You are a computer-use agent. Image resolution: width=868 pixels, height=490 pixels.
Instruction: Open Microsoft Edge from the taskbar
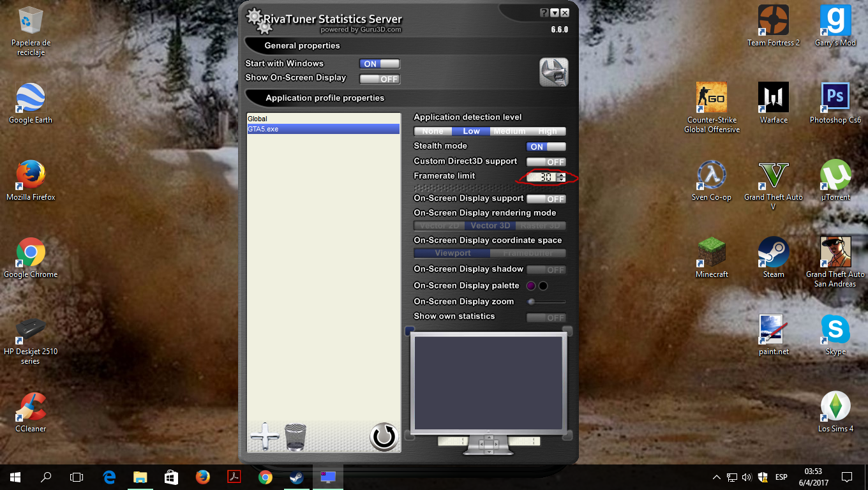[x=109, y=477]
